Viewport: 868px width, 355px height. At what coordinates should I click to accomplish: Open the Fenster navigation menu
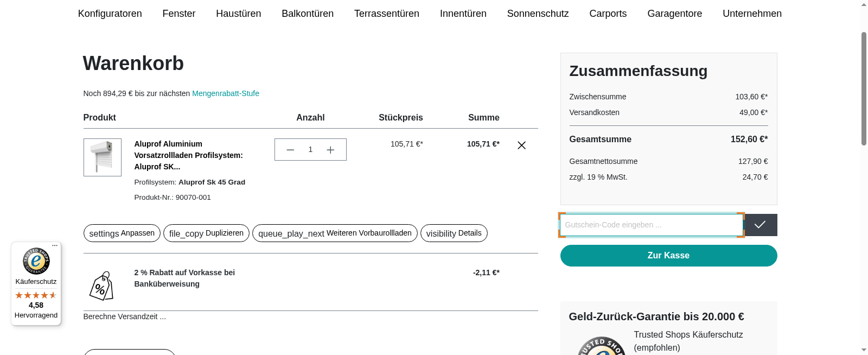click(x=178, y=14)
